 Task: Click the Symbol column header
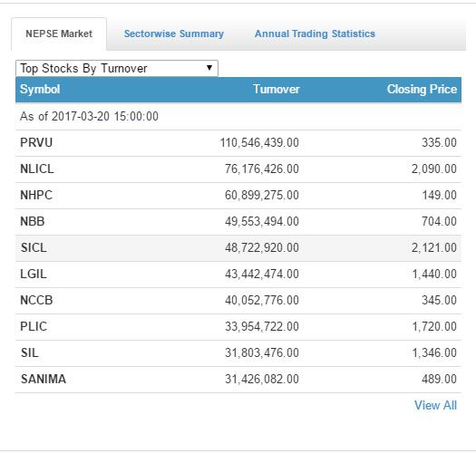[40, 89]
